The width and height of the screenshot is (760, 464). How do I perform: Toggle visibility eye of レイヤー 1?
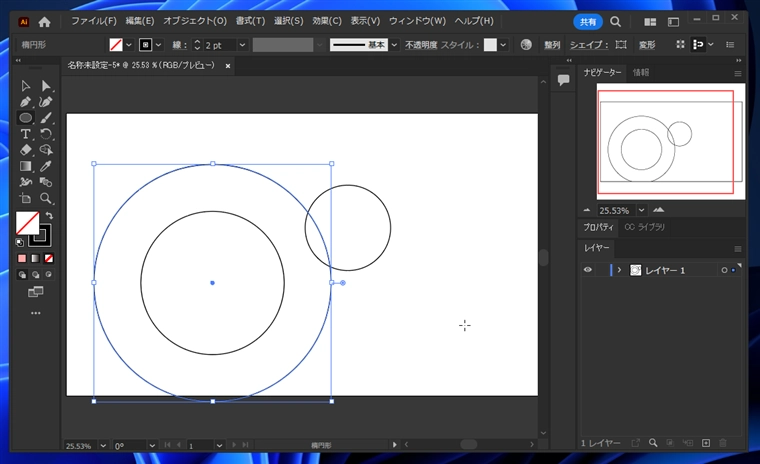[x=587, y=270]
